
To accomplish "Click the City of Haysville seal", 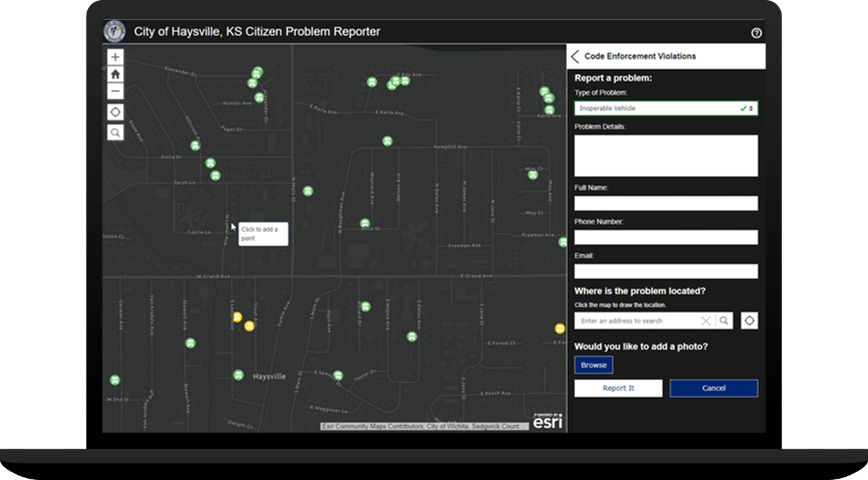I will coord(115,32).
